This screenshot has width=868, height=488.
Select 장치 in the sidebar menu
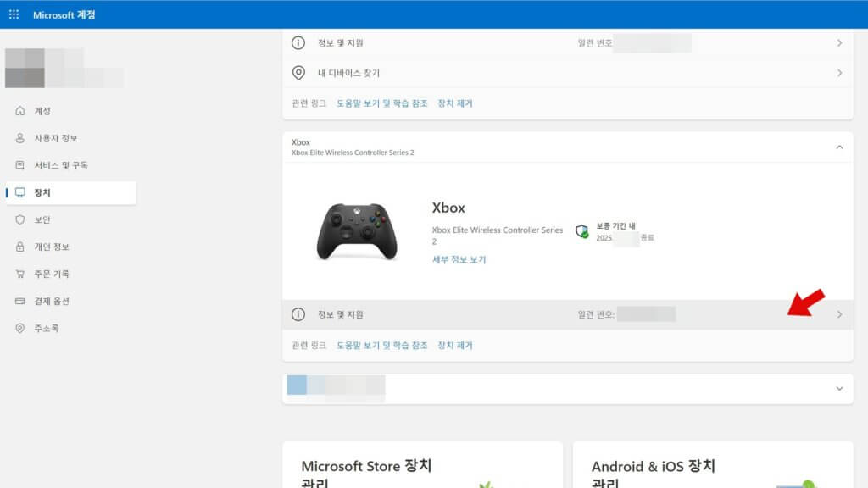(42, 192)
